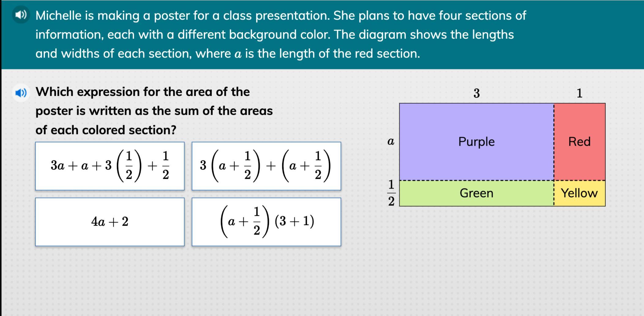Select the answer 4a + 2
Screen dimensions: 644x316
pos(110,222)
